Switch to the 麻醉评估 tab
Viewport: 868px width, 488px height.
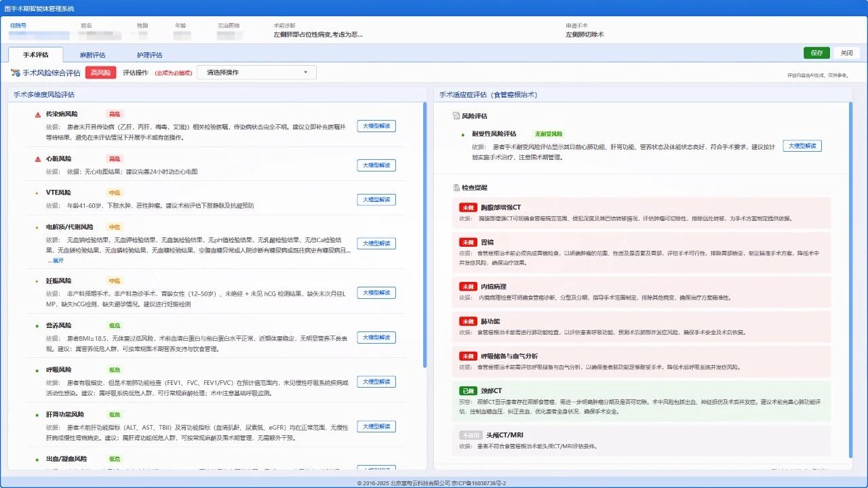pos(92,55)
